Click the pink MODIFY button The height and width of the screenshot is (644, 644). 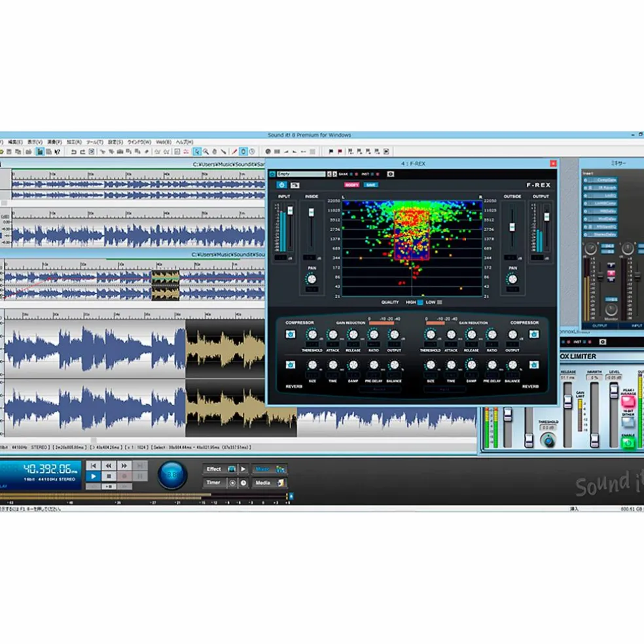352,185
